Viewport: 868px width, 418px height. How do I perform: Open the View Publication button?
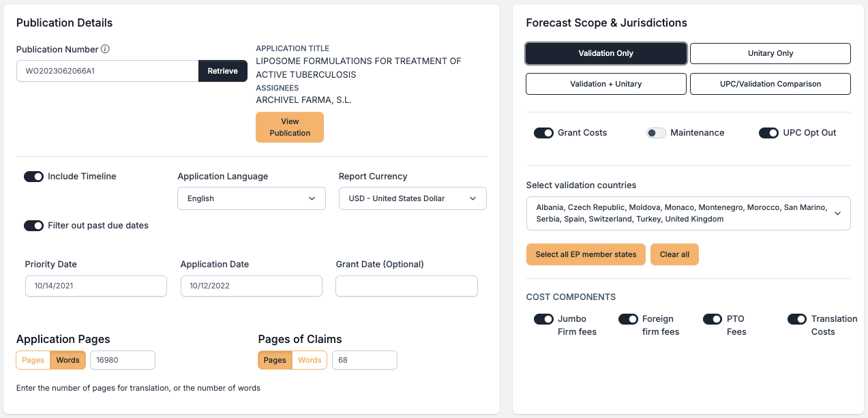click(290, 128)
